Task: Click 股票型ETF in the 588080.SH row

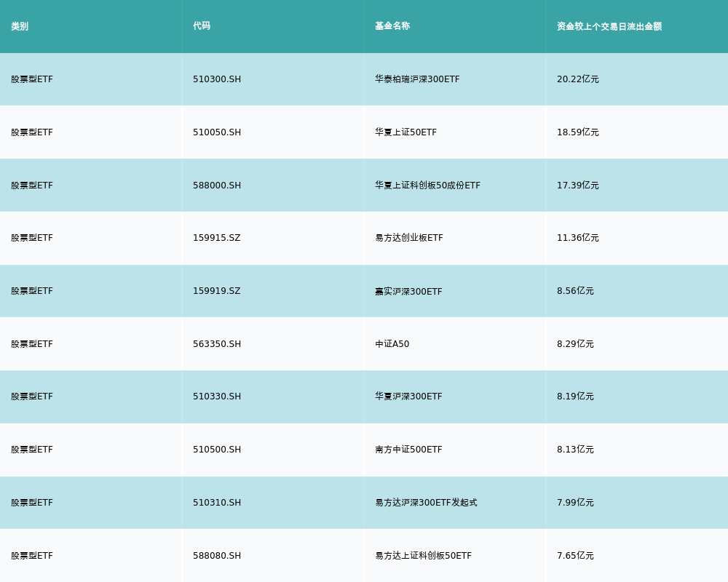Action: [x=32, y=556]
